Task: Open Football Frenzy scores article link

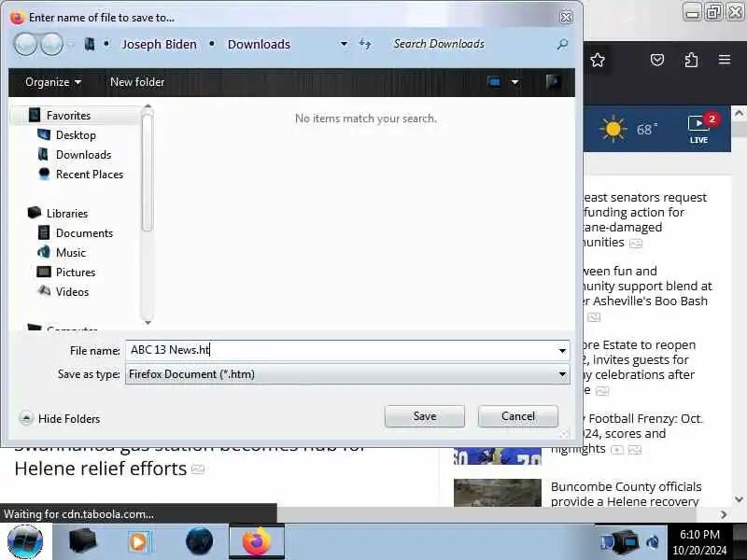Action: coord(643,433)
